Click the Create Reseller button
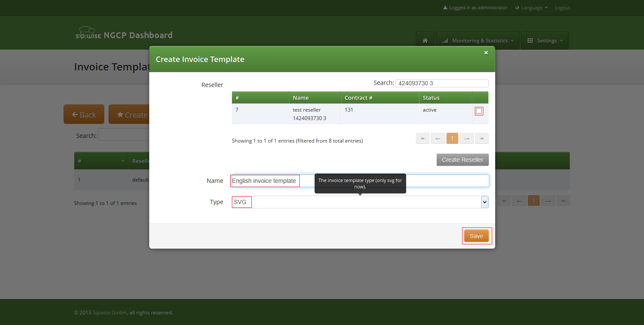644x325 pixels. (462, 160)
